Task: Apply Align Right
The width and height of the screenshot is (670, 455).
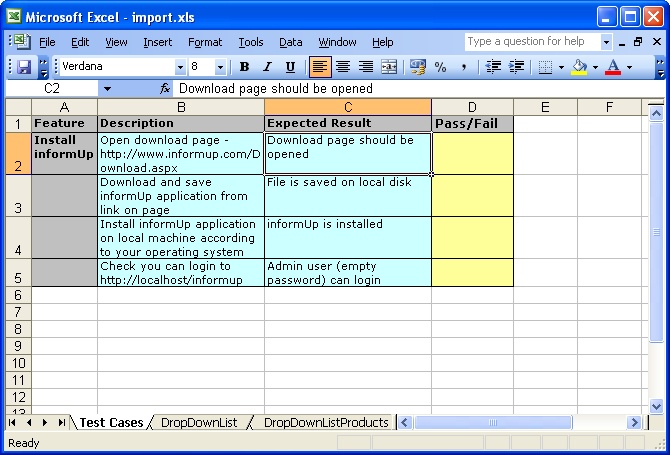Action: (366, 67)
